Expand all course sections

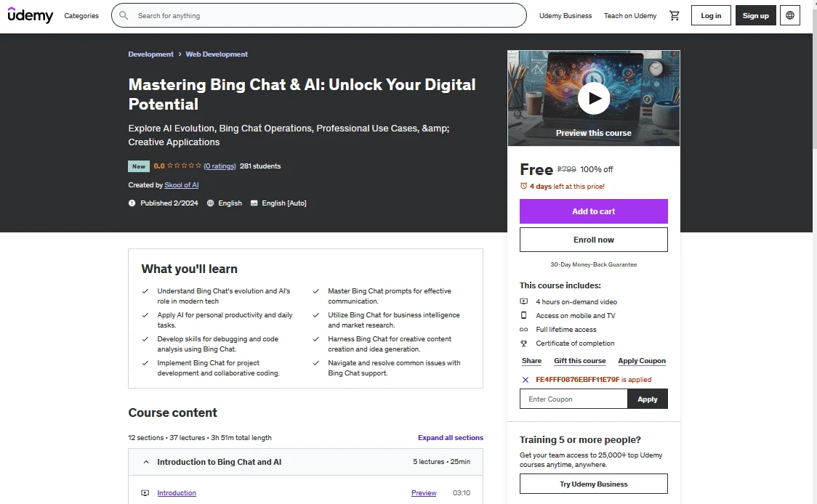(450, 438)
